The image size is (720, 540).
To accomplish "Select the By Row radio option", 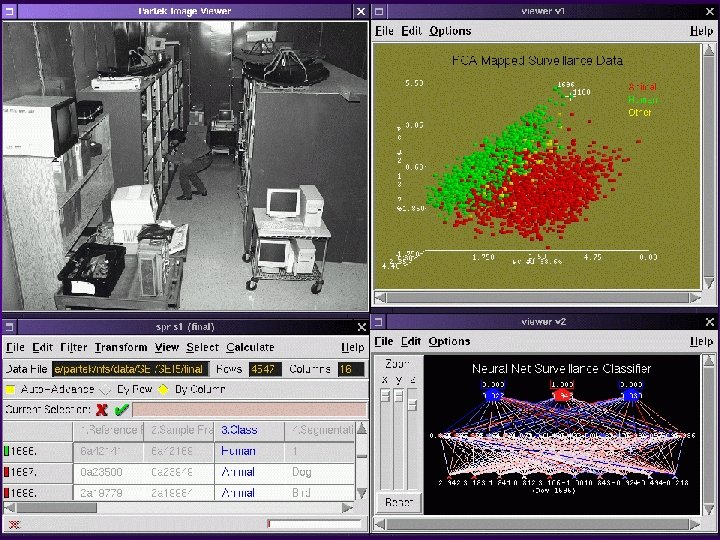I will (x=105, y=389).
